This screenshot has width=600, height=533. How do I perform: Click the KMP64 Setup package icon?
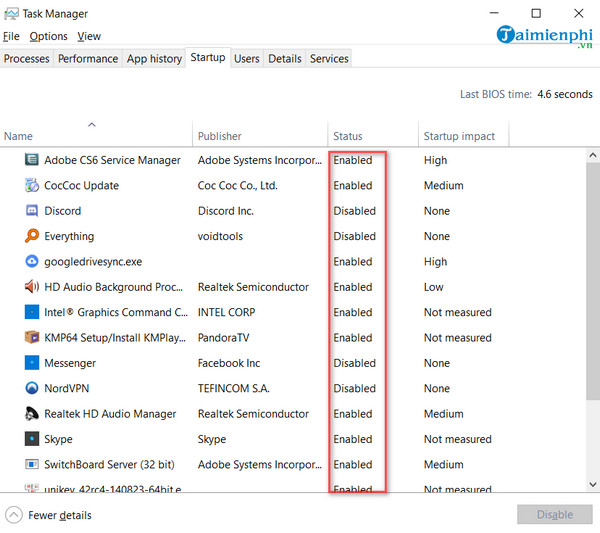click(31, 337)
